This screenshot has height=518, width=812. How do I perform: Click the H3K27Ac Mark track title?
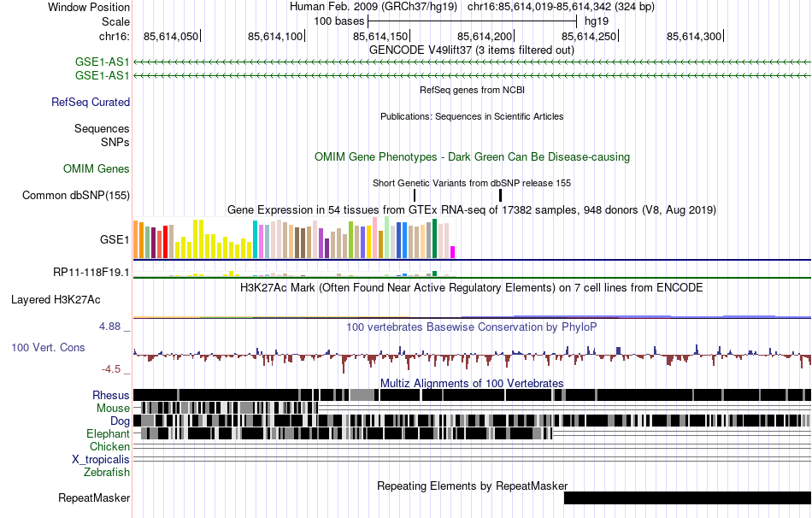point(472,287)
